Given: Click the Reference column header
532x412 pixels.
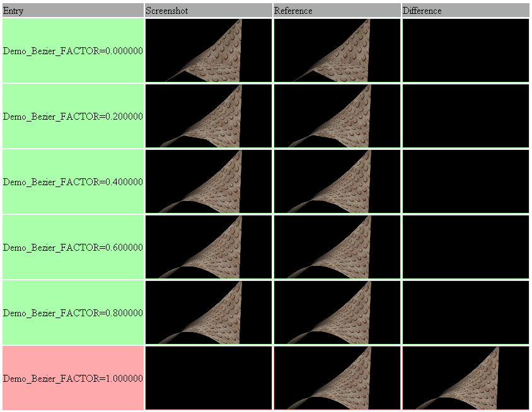Looking at the screenshot, I should (x=337, y=11).
